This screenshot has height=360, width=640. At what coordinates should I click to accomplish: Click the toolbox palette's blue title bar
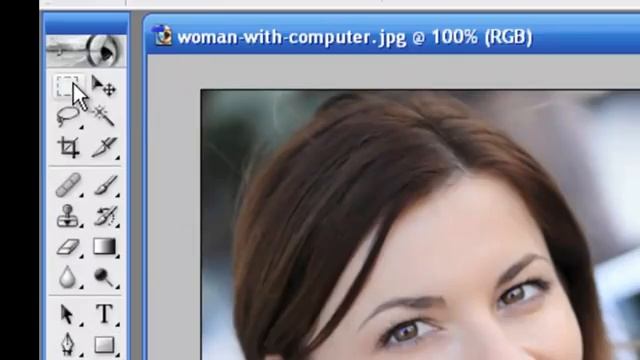pos(86,23)
